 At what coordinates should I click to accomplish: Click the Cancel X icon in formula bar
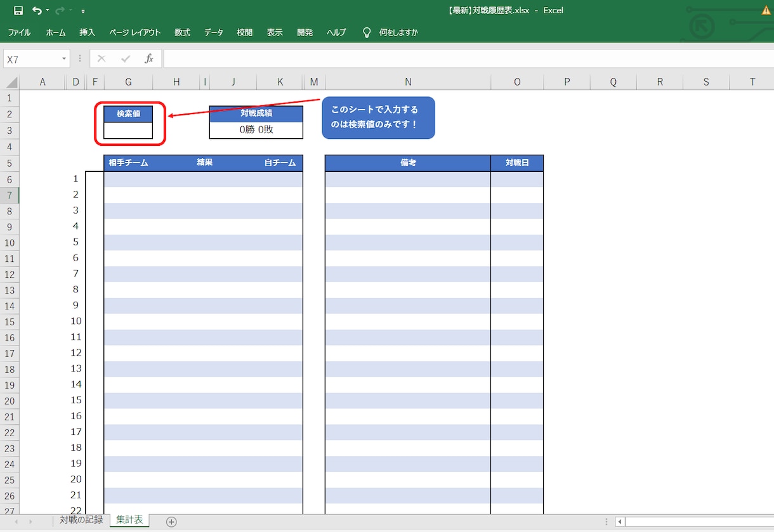pos(102,59)
